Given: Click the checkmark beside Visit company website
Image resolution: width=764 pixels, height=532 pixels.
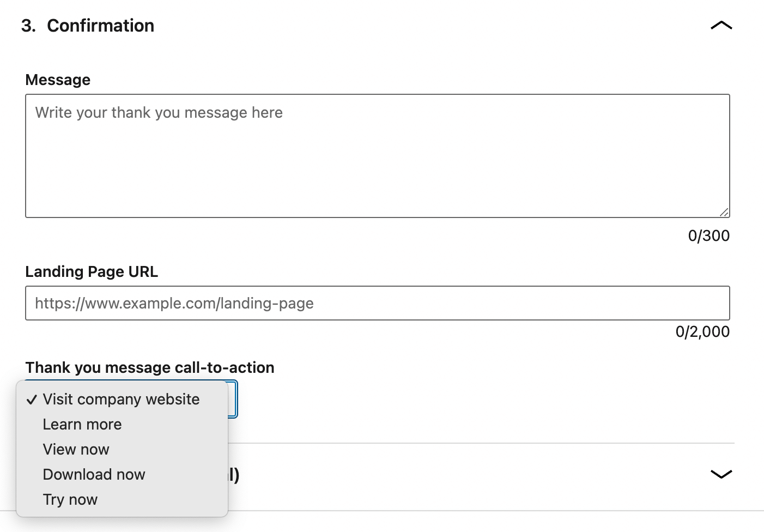Looking at the screenshot, I should tap(32, 399).
